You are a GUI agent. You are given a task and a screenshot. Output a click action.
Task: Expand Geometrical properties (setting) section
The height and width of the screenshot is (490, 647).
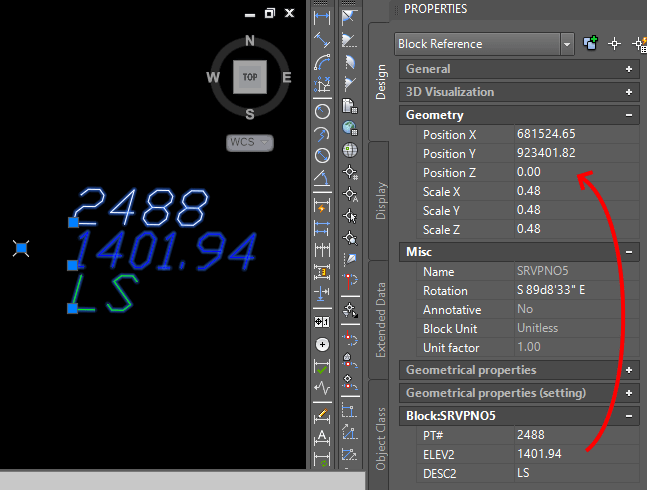tap(628, 393)
